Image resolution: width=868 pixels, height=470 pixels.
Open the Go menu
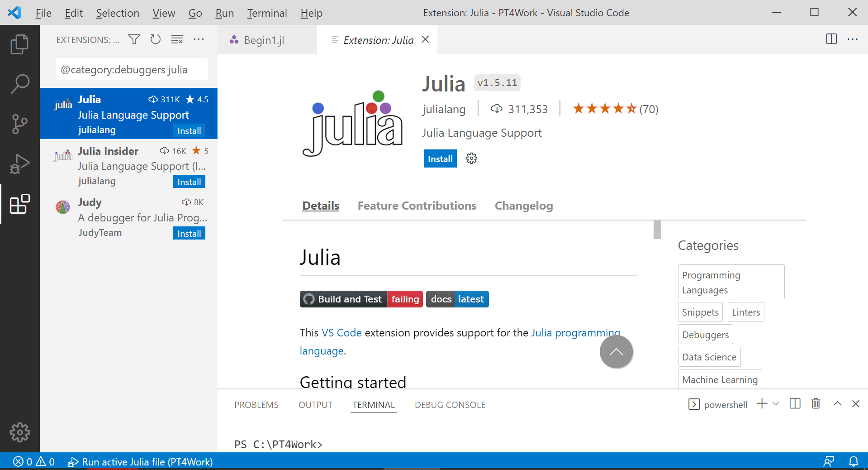[195, 13]
